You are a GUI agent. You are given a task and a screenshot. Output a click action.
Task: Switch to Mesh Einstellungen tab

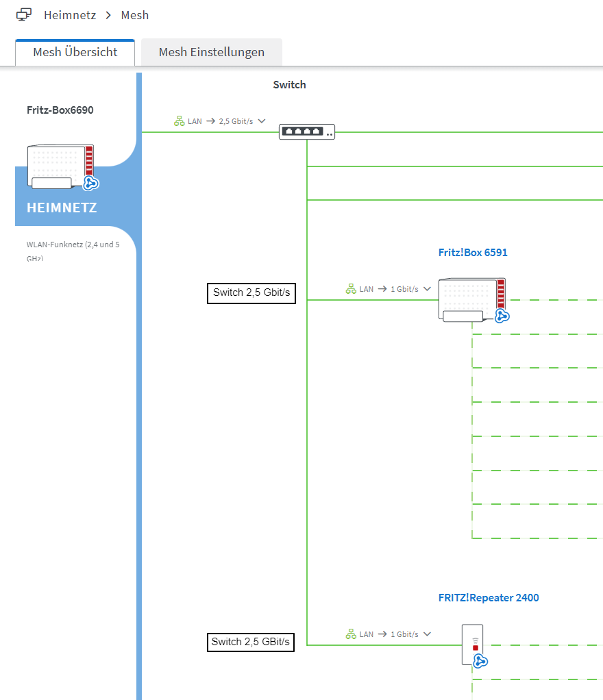pos(212,52)
